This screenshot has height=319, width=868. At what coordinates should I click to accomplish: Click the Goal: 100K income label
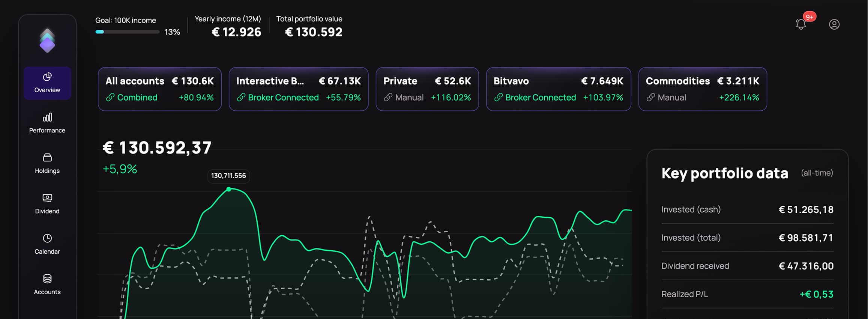coord(126,20)
